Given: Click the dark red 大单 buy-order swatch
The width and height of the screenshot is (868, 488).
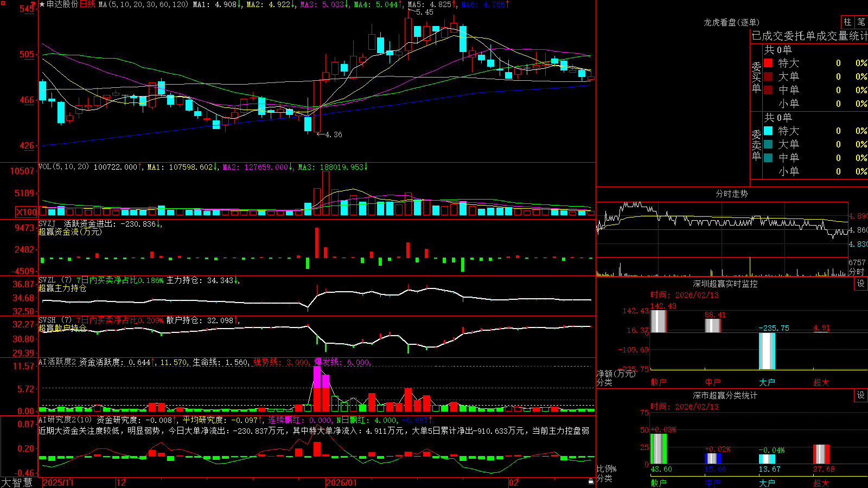Looking at the screenshot, I should [x=768, y=76].
